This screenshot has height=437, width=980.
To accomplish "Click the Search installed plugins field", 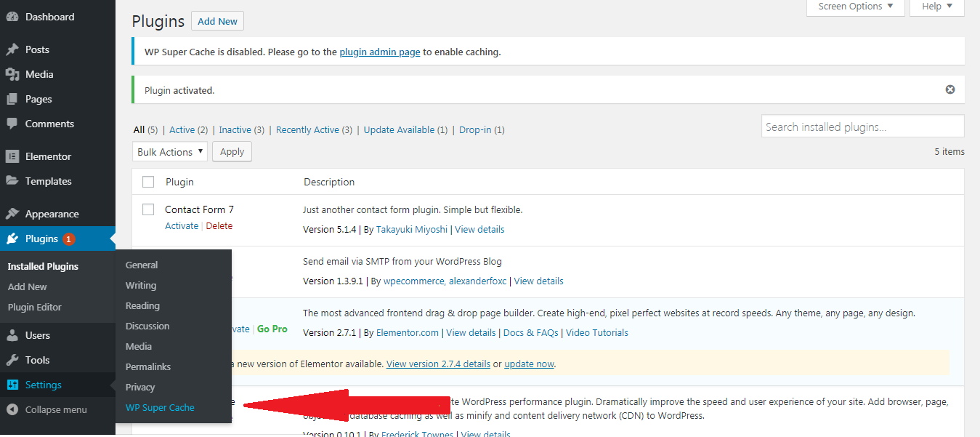I will pyautogui.click(x=863, y=127).
